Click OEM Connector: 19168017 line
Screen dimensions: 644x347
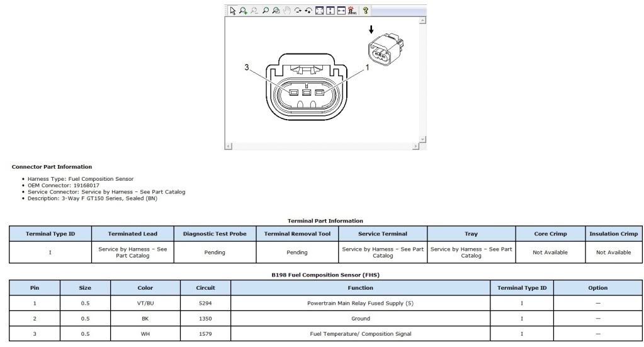63,185
